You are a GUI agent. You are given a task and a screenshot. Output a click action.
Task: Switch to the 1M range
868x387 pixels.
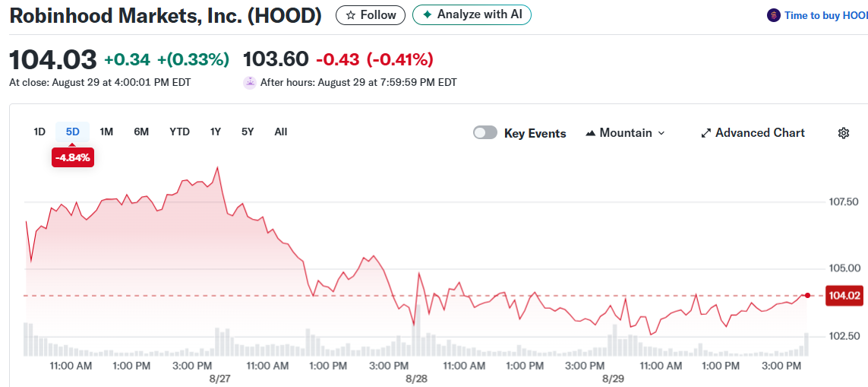coord(106,132)
